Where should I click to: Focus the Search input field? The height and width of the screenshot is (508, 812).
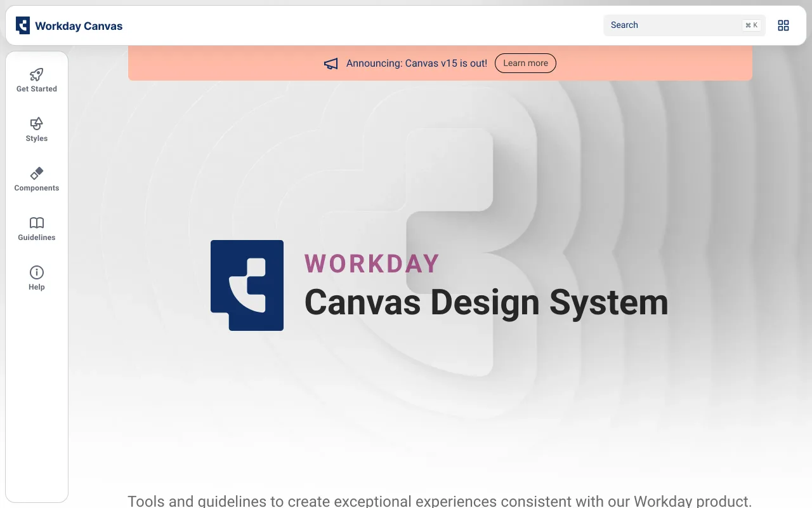click(684, 25)
